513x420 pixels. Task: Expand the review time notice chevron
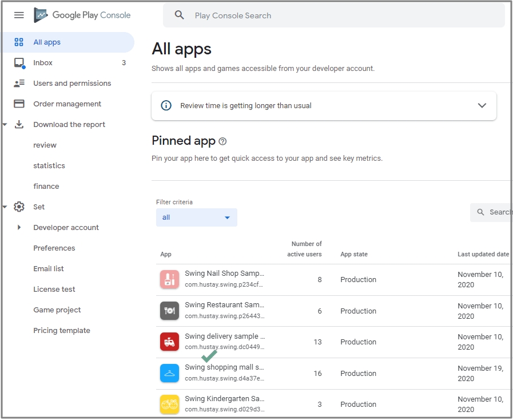pos(482,105)
